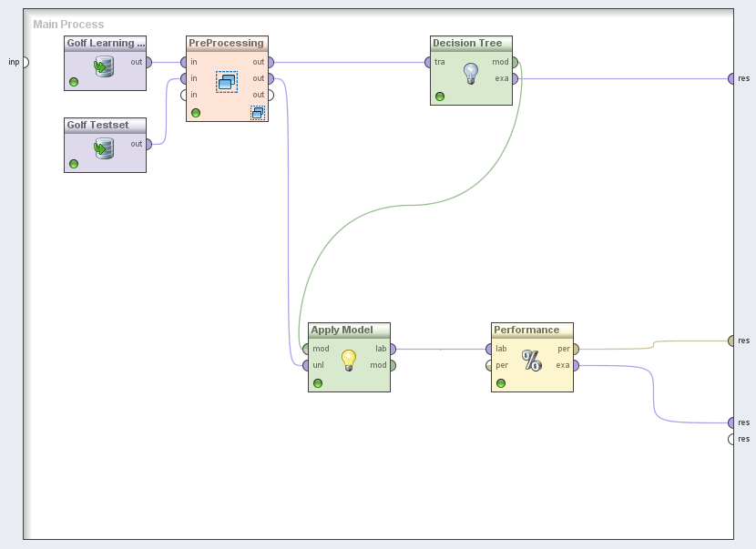Screen dimensions: 756x549
Task: Open the nested subprocess indicator in PreProcessing
Action: point(258,113)
